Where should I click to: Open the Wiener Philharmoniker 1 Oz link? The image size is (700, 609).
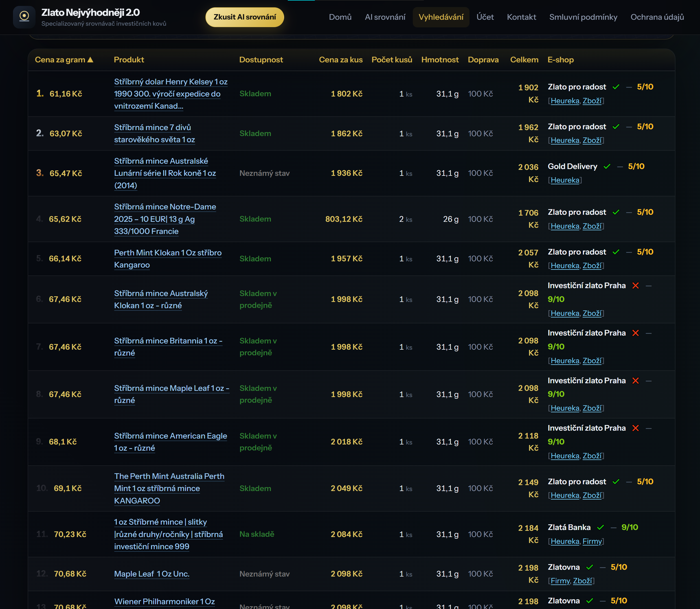[164, 602]
